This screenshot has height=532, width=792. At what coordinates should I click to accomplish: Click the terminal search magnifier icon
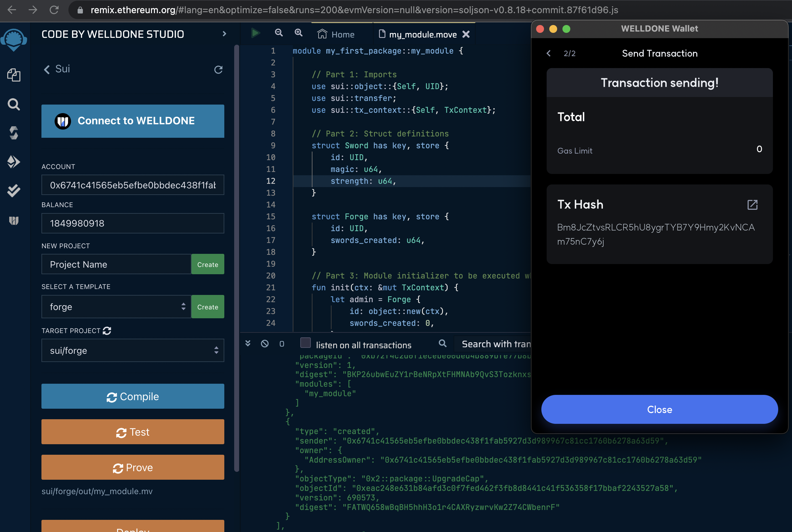point(442,343)
